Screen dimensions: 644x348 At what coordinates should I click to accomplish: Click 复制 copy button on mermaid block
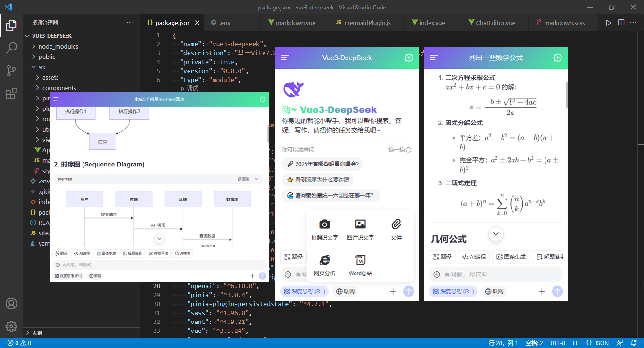[244, 179]
